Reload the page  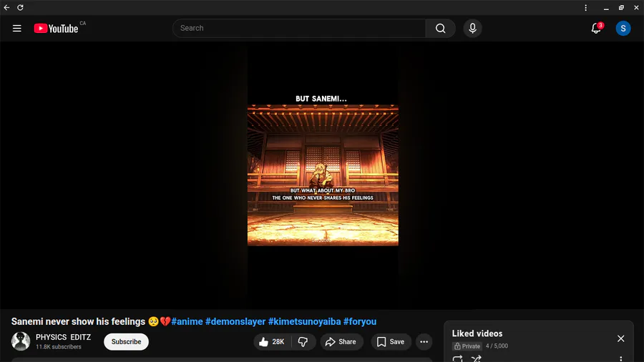pyautogui.click(x=20, y=7)
